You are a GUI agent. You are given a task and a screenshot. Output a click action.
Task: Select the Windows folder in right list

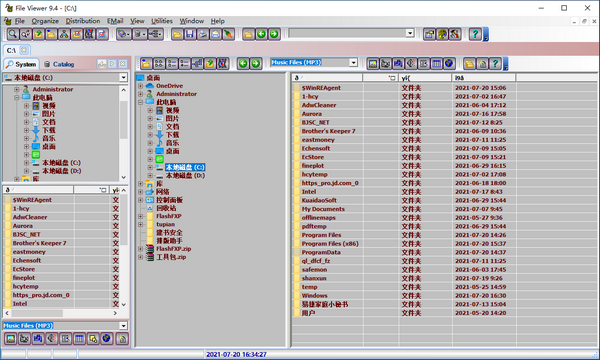click(315, 295)
